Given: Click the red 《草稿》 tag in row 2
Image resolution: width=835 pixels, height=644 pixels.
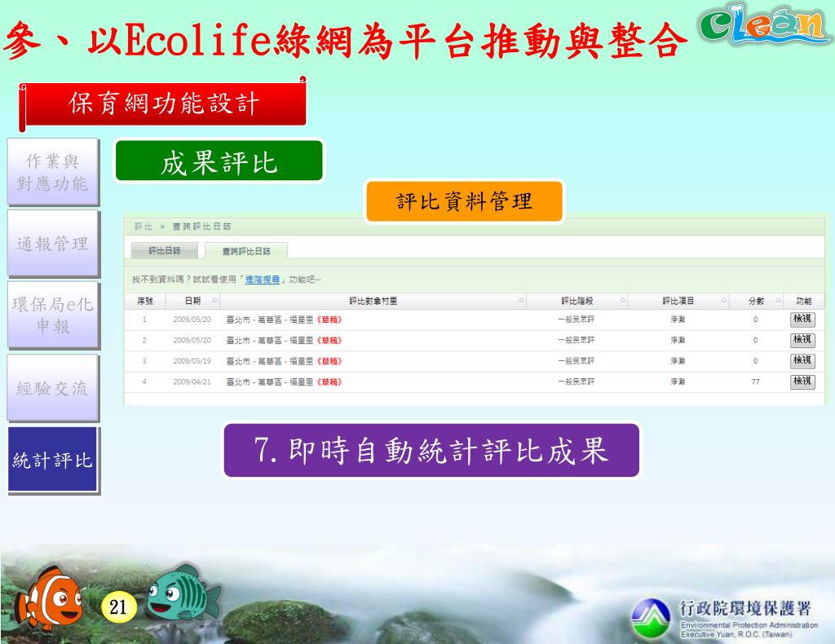Looking at the screenshot, I should 329,340.
